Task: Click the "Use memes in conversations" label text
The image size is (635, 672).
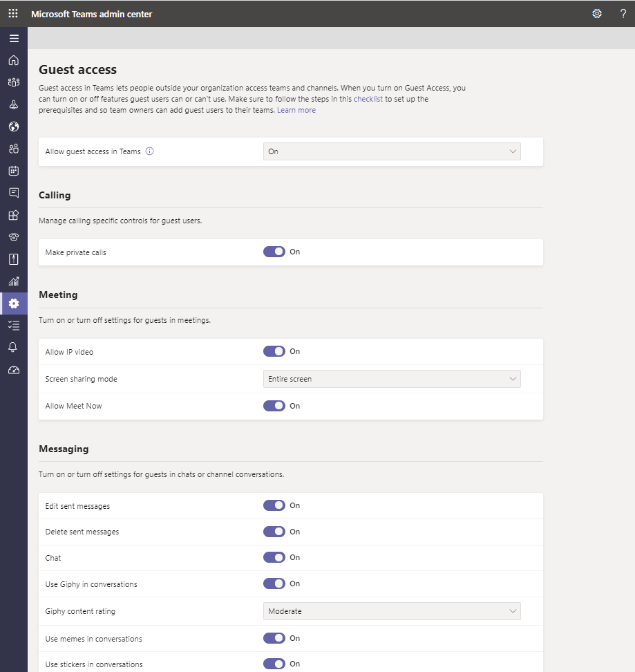Action: pyautogui.click(x=94, y=639)
